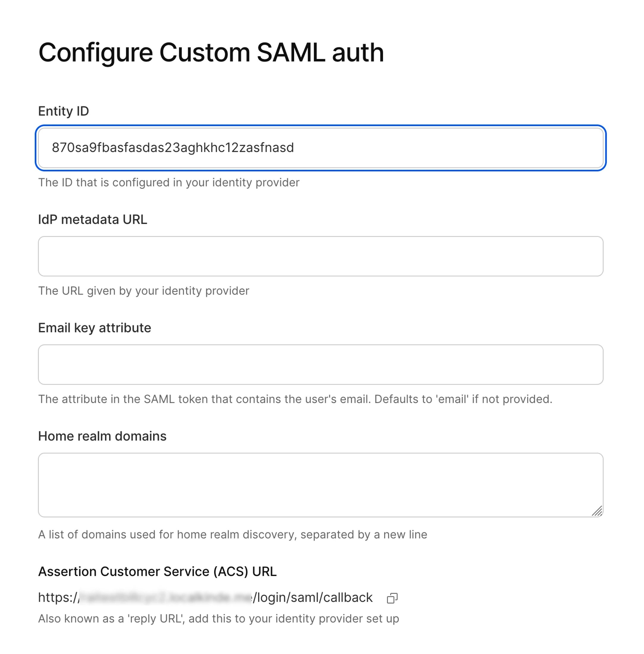Image resolution: width=644 pixels, height=654 pixels.
Task: Click the Assertion Customer Service (ACS) URL label
Action: pyautogui.click(x=157, y=572)
